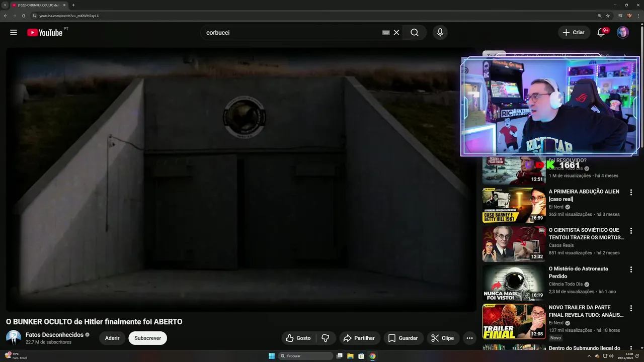Open more actions three-dot menu under video
This screenshot has height=362, width=644.
pos(469,338)
